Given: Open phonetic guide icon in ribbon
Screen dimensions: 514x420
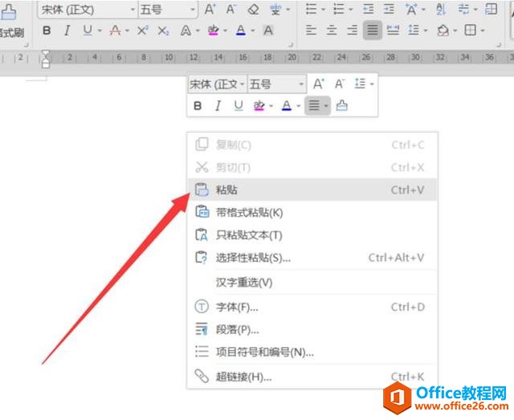Looking at the screenshot, I should 275,10.
